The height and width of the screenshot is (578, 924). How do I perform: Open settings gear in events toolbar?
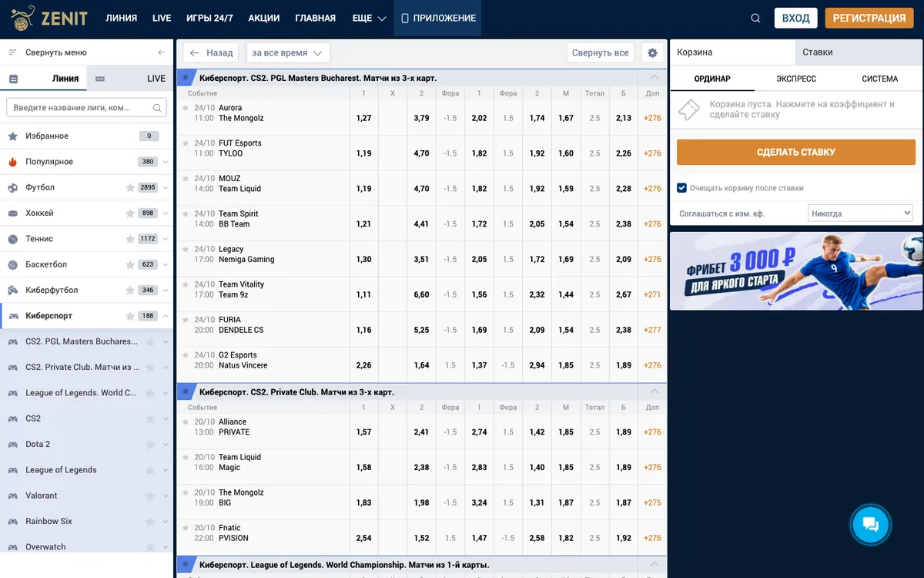(x=652, y=52)
